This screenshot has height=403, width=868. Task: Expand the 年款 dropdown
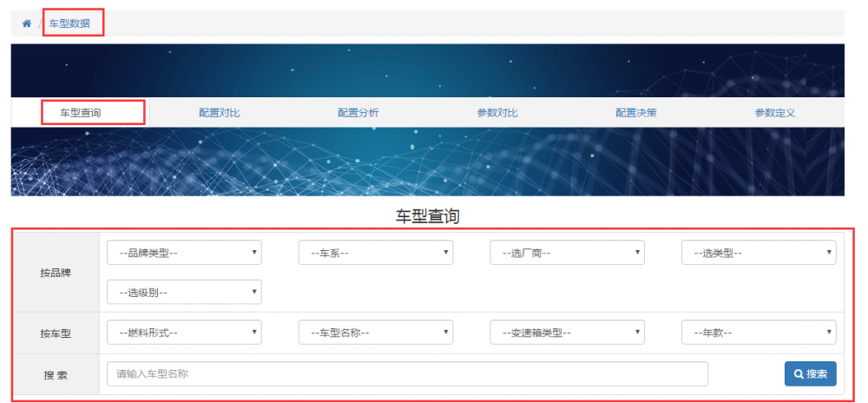tap(759, 333)
